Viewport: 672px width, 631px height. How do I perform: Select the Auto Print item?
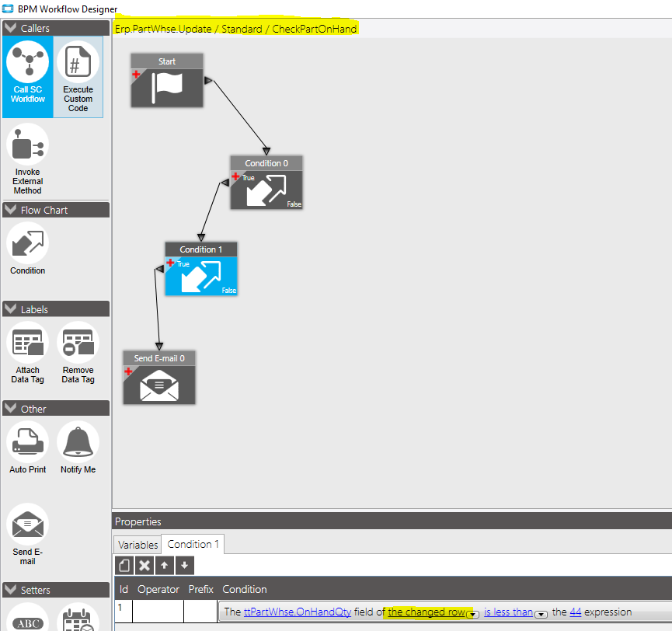(28, 448)
